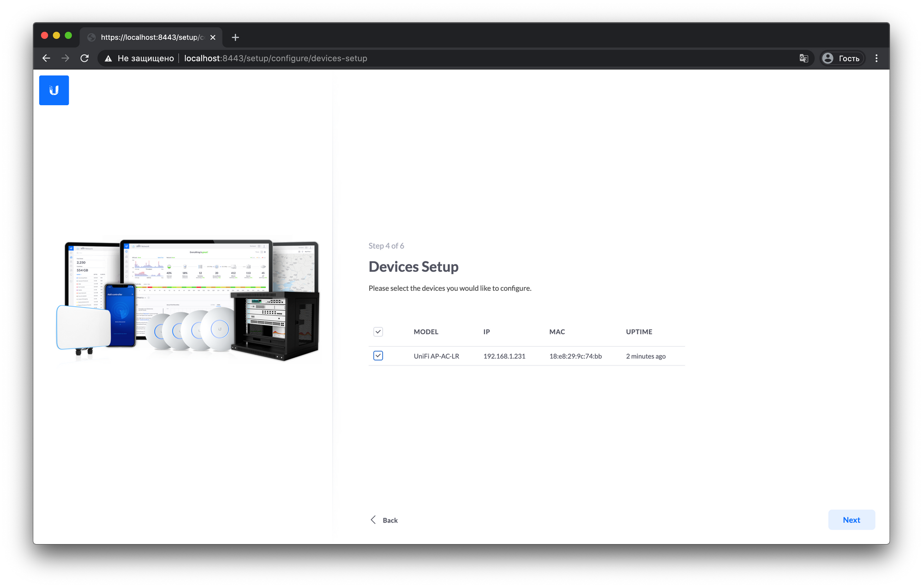This screenshot has height=588, width=923.
Task: Click the IP column header to sort
Action: [x=486, y=330]
